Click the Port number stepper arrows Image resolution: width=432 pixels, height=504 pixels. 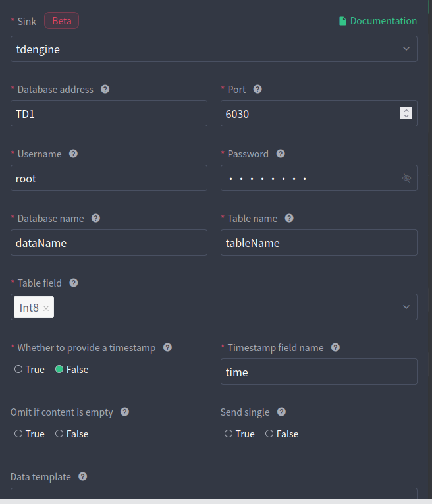[406, 113]
